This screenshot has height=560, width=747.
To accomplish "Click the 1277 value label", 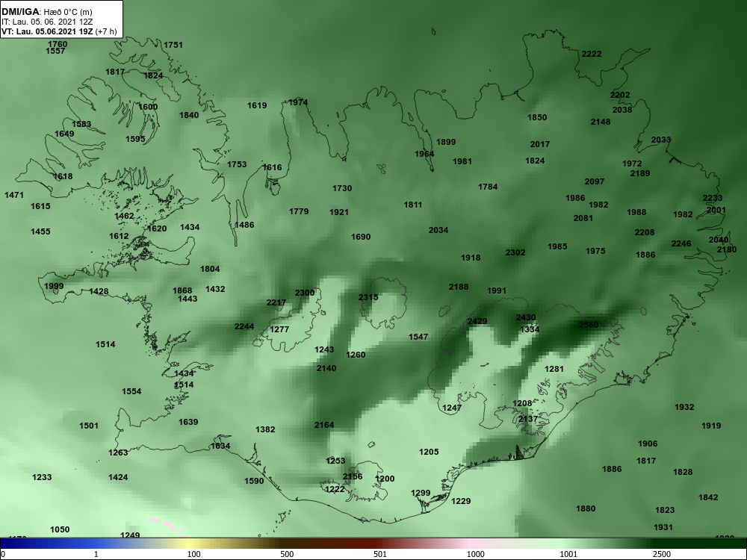I will [x=279, y=329].
